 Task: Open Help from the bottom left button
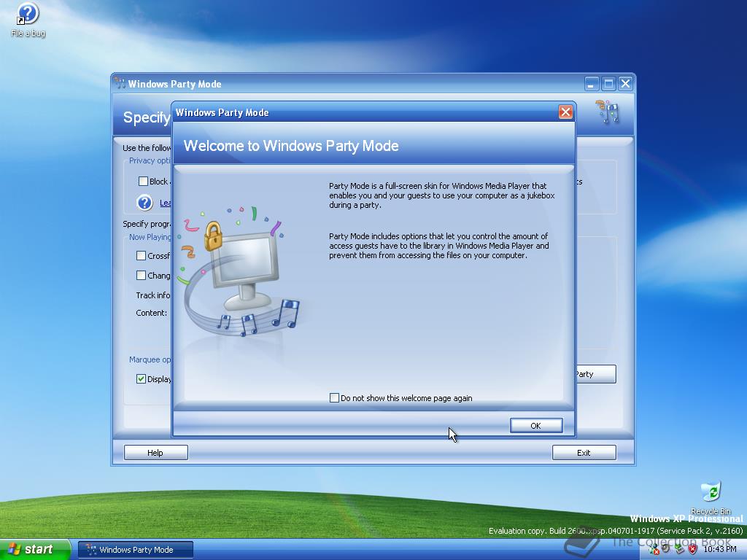(x=155, y=452)
